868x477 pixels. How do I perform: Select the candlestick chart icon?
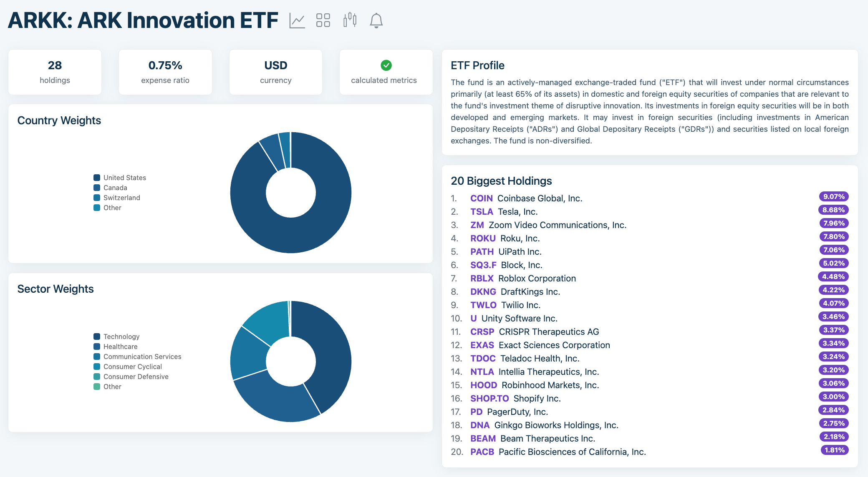coord(350,19)
